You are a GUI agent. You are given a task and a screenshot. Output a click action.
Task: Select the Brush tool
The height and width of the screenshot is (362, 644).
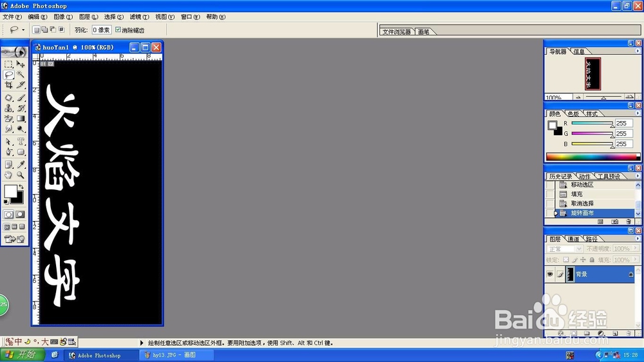pos(21,98)
